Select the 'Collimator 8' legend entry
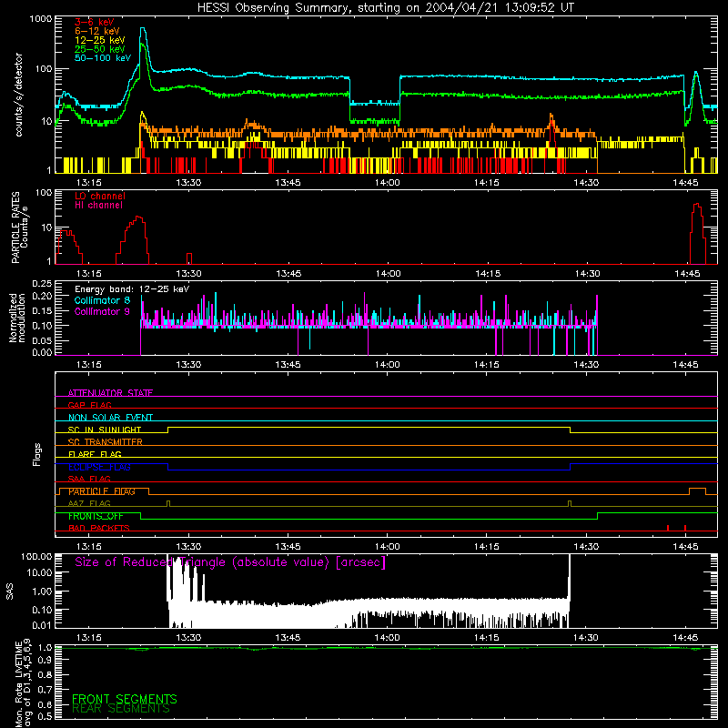Screen dimensions: 728x728 coord(102,300)
